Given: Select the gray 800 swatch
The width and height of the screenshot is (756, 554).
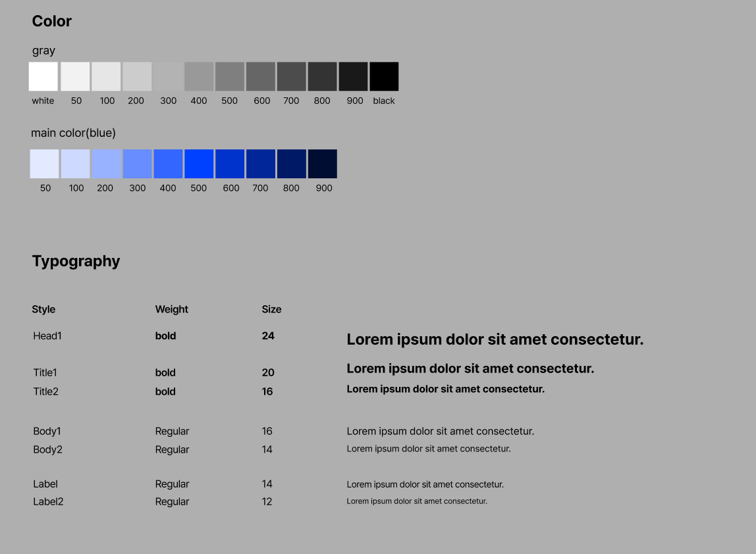Looking at the screenshot, I should point(322,76).
